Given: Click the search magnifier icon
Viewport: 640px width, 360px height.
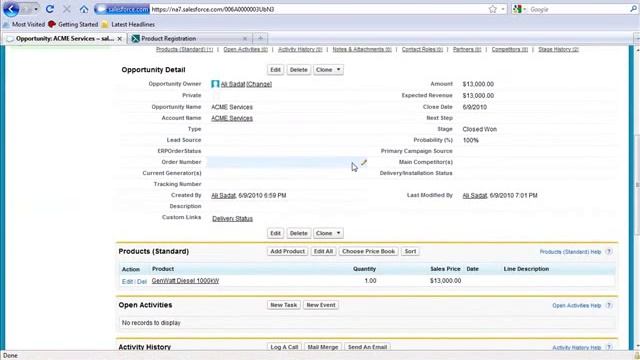Looking at the screenshot, I should [x=633, y=9].
